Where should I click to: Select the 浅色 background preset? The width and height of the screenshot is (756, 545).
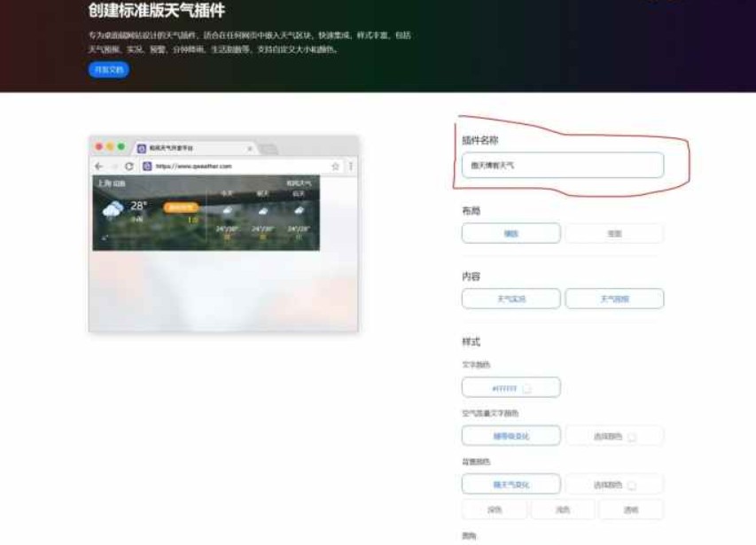pyautogui.click(x=563, y=510)
